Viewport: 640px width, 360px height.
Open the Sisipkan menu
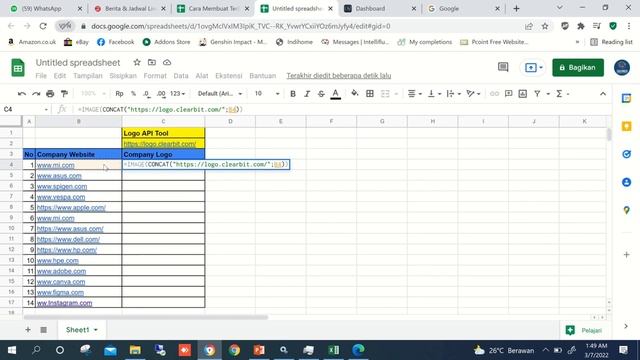click(123, 76)
